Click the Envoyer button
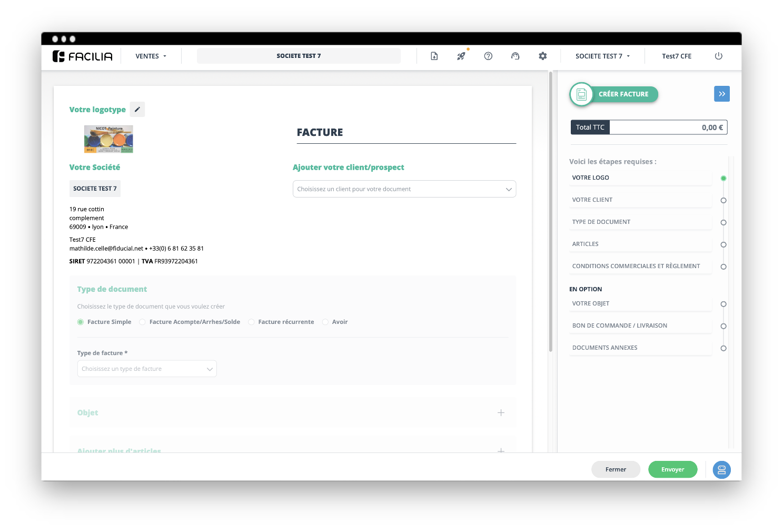This screenshot has width=783, height=532. [672, 469]
